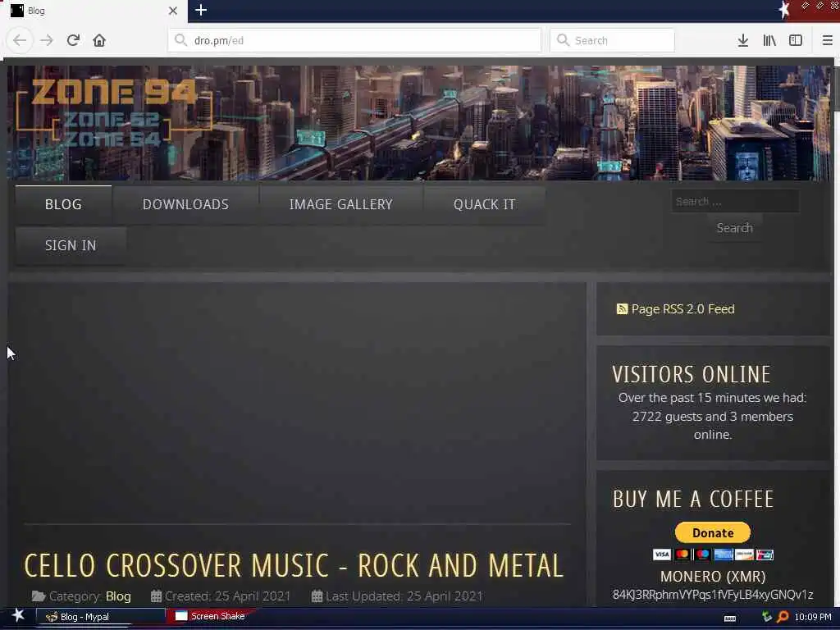Click the green network tray icon
The width and height of the screenshot is (840, 630).
767,617
